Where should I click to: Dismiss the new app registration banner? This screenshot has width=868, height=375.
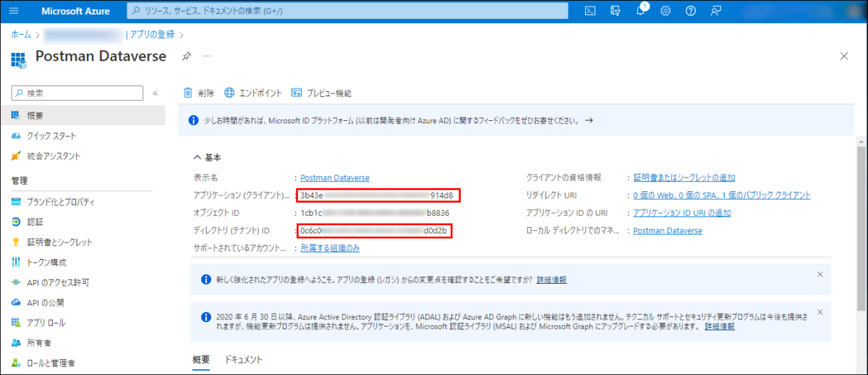click(x=820, y=274)
